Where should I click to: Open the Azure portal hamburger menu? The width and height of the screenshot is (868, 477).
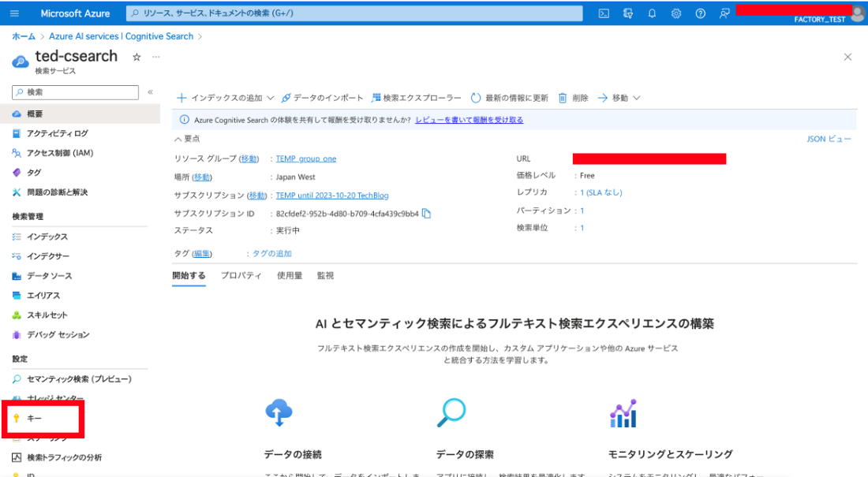[14, 13]
